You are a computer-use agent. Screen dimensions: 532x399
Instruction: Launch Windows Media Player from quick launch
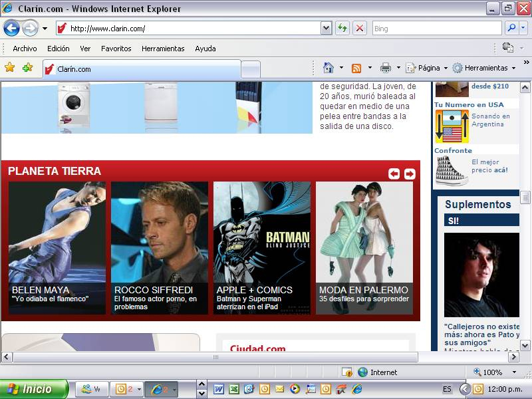point(295,389)
